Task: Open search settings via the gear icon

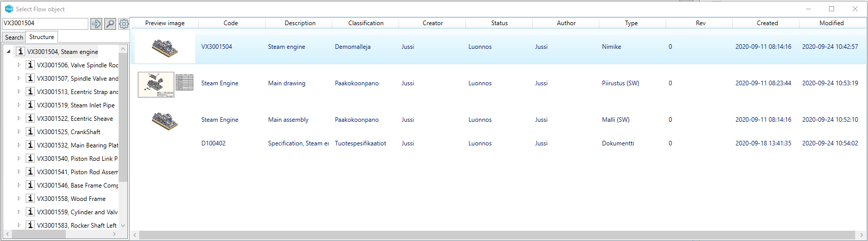Action: (124, 24)
